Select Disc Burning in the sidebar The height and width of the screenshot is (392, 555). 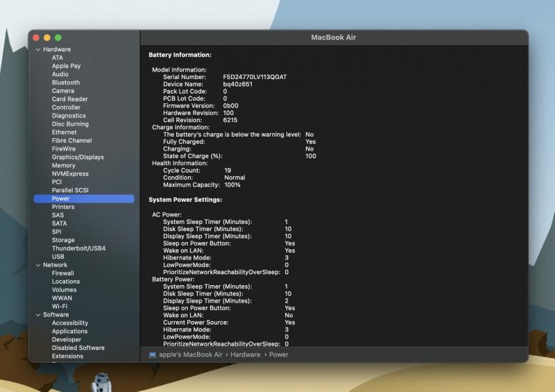[70, 124]
